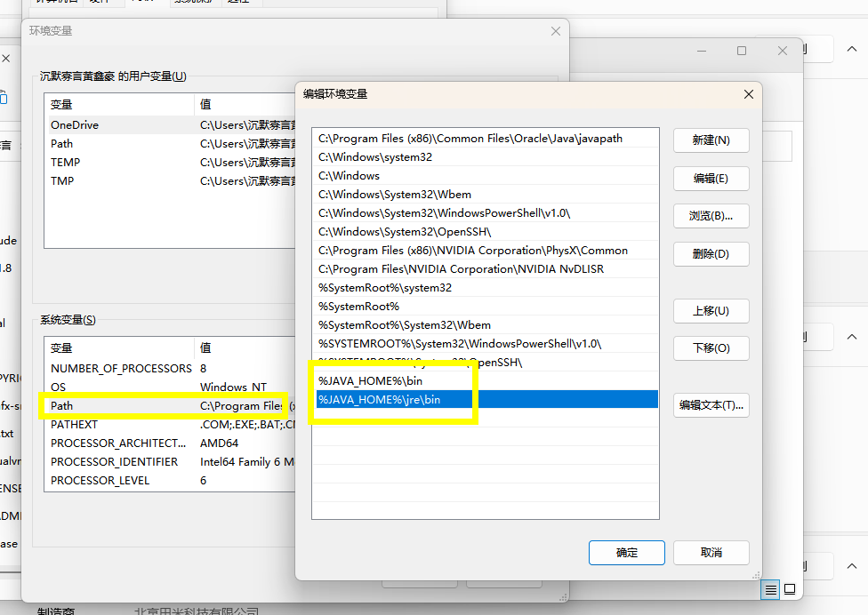Select PROCESSOR_LEVEL system variable
This screenshot has height=615, width=868.
pyautogui.click(x=173, y=481)
